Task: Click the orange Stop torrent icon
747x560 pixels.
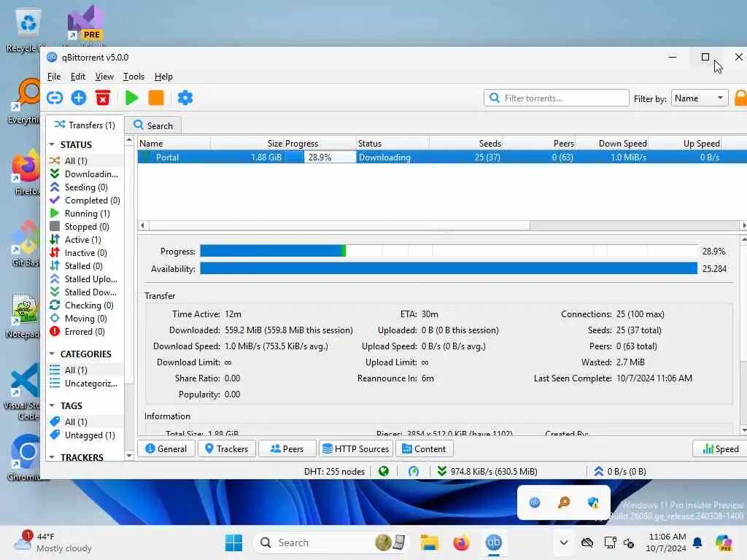Action: click(x=156, y=98)
